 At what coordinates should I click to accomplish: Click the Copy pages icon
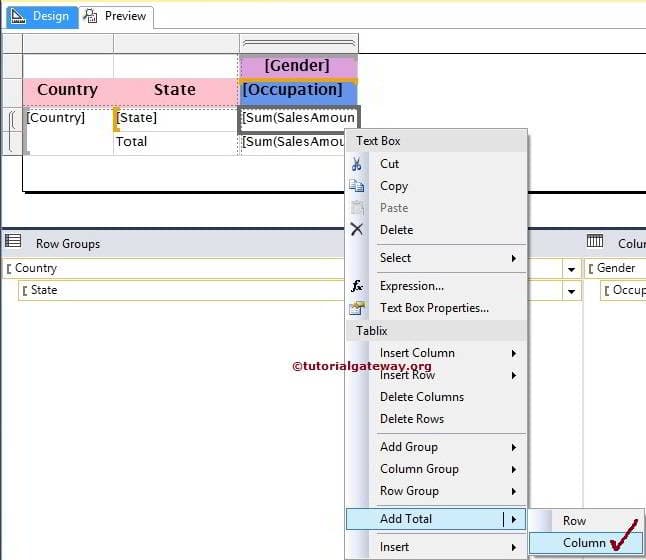(357, 186)
